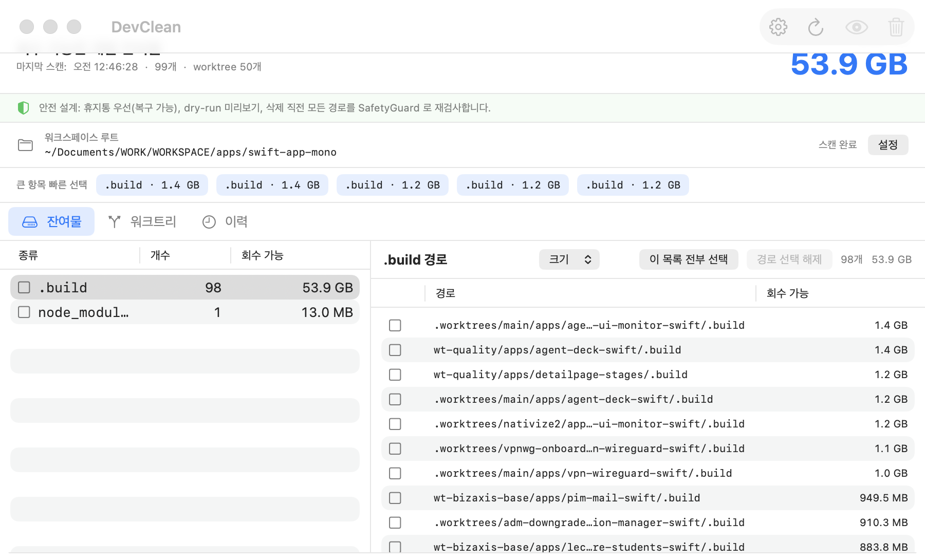Screen dimensions: 925x560
Task: Click the workspace root folder icon
Action: (25, 145)
